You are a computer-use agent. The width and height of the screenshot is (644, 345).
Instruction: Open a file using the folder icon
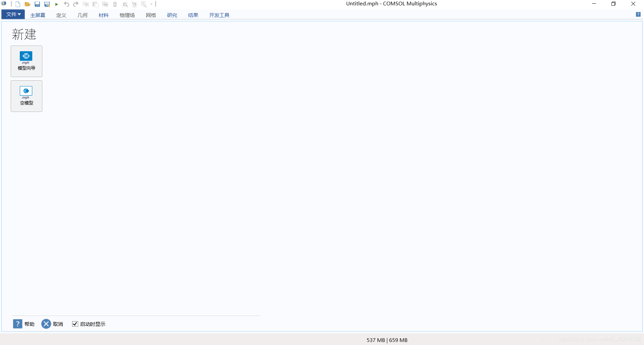point(28,4)
